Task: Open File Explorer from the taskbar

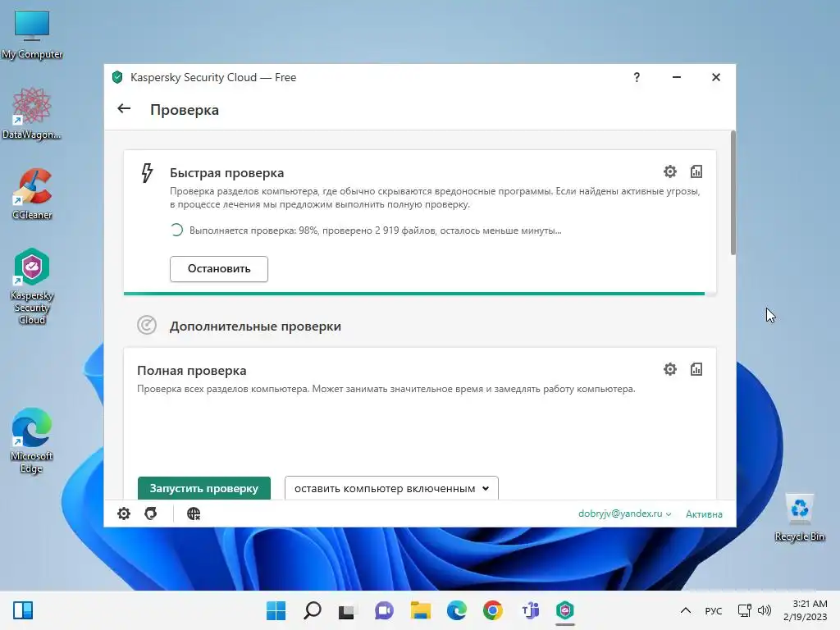Action: click(x=421, y=610)
